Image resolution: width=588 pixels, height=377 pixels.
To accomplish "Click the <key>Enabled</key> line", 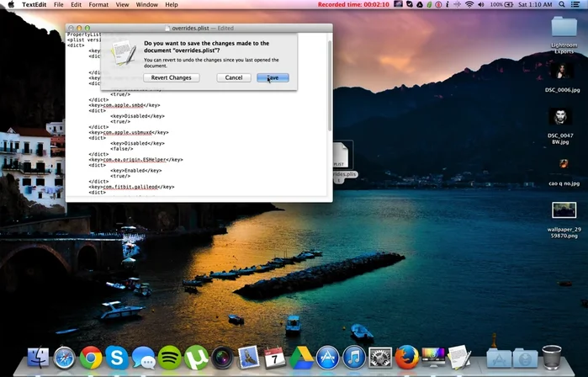I will [136, 171].
